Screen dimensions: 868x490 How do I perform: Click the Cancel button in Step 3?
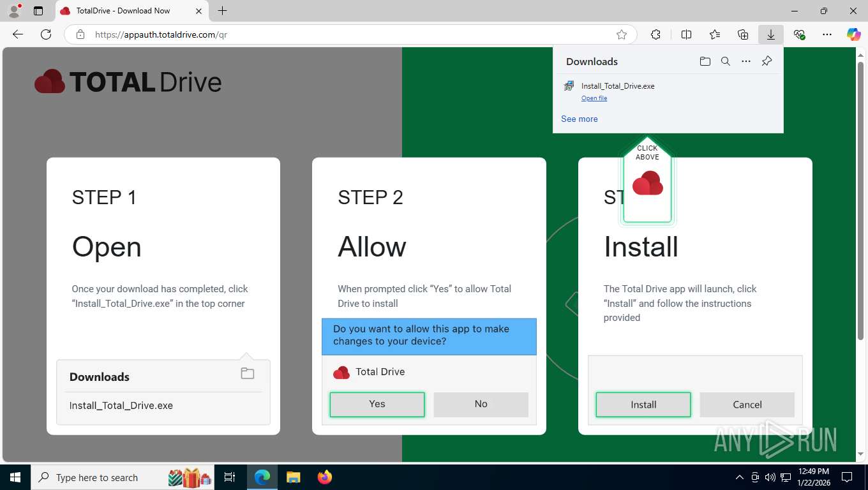(747, 405)
